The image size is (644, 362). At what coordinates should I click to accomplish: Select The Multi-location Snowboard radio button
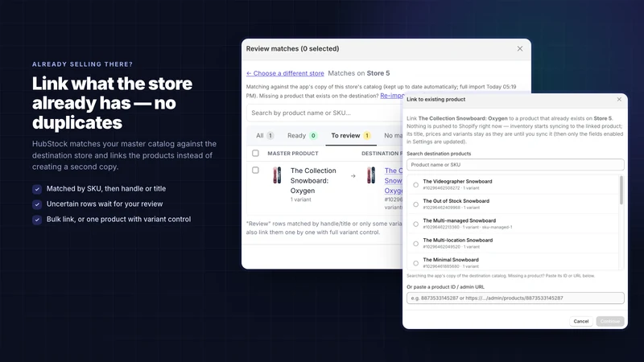415,244
